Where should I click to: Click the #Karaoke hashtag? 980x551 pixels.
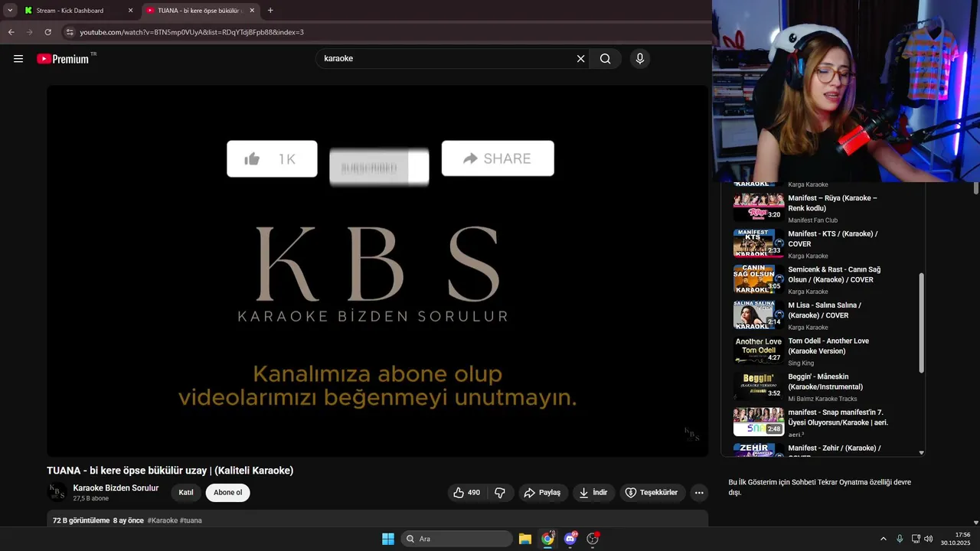click(x=162, y=520)
